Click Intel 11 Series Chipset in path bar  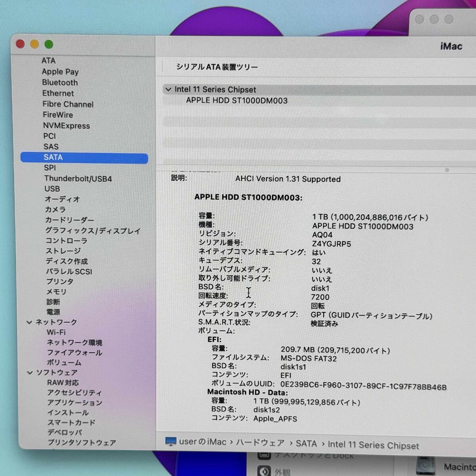[373, 445]
